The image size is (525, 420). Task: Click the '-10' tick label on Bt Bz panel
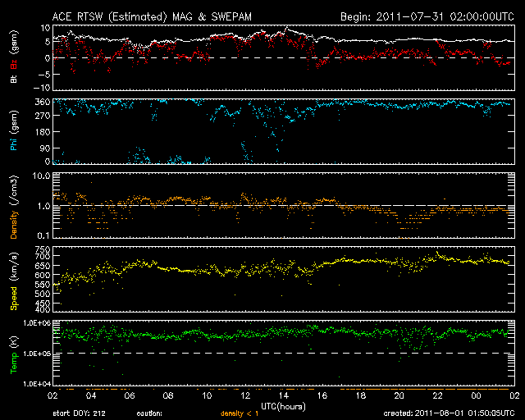[42, 88]
